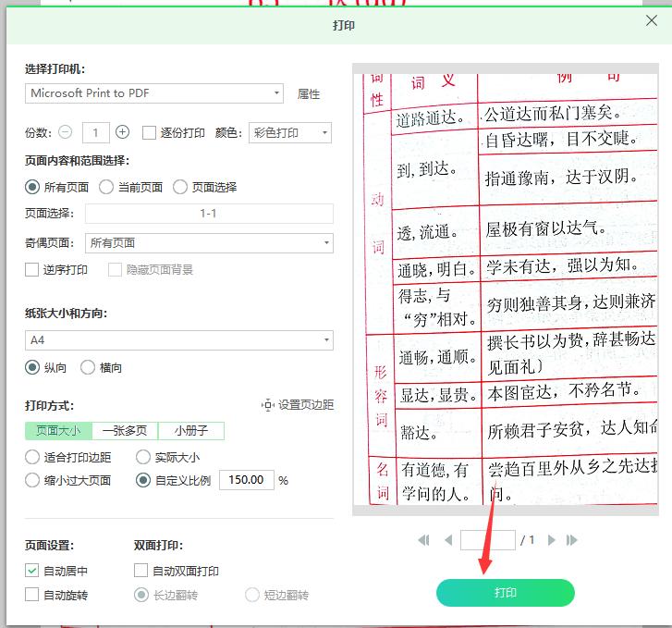Open the A4 paper size dropdown
The width and height of the screenshot is (672, 628).
point(179,340)
